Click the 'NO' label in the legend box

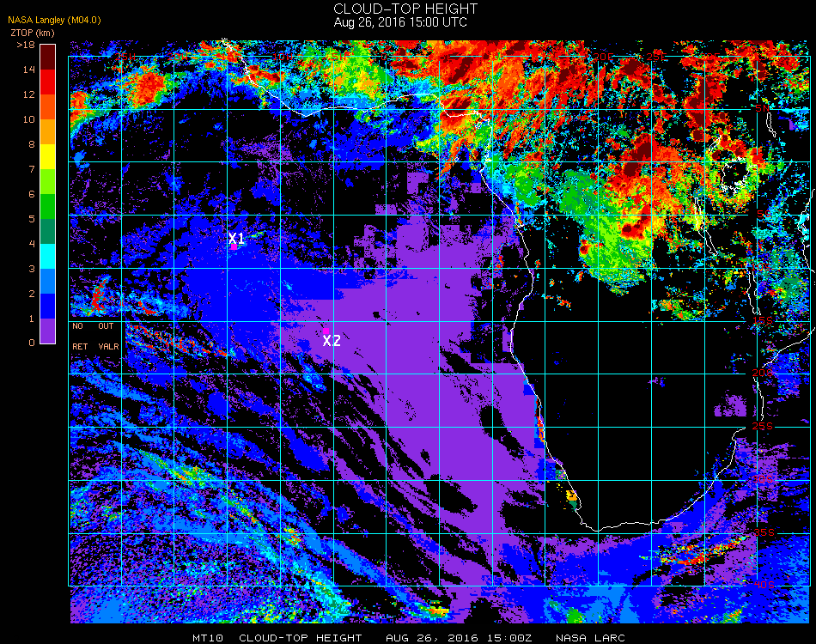78,326
